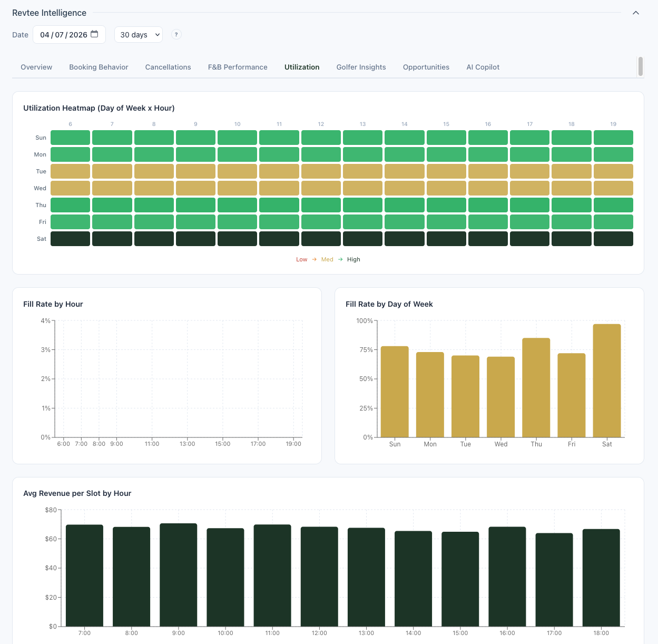
Task: Click the Low legend label
Action: tap(301, 259)
